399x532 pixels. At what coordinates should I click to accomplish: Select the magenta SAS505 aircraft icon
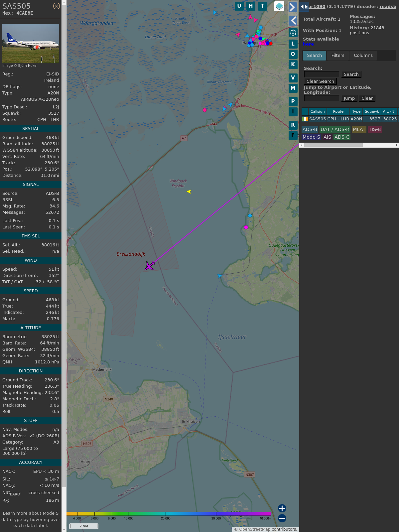pyautogui.click(x=150, y=265)
